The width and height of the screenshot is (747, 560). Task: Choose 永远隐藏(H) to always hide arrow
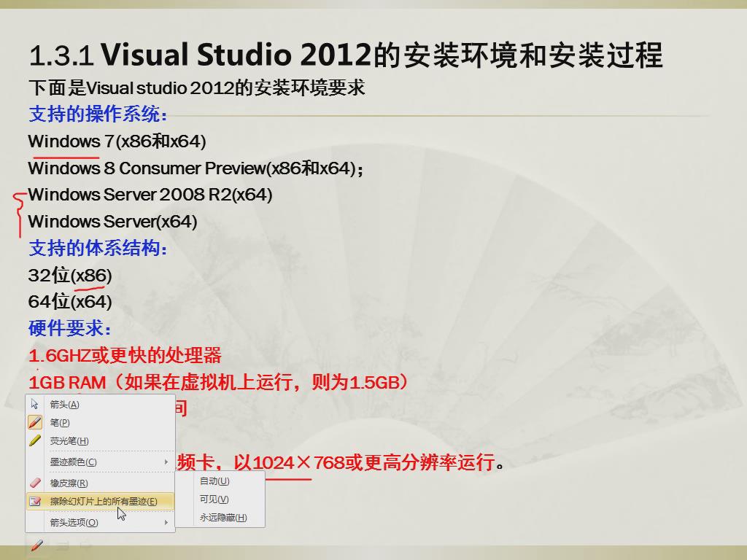(220, 517)
